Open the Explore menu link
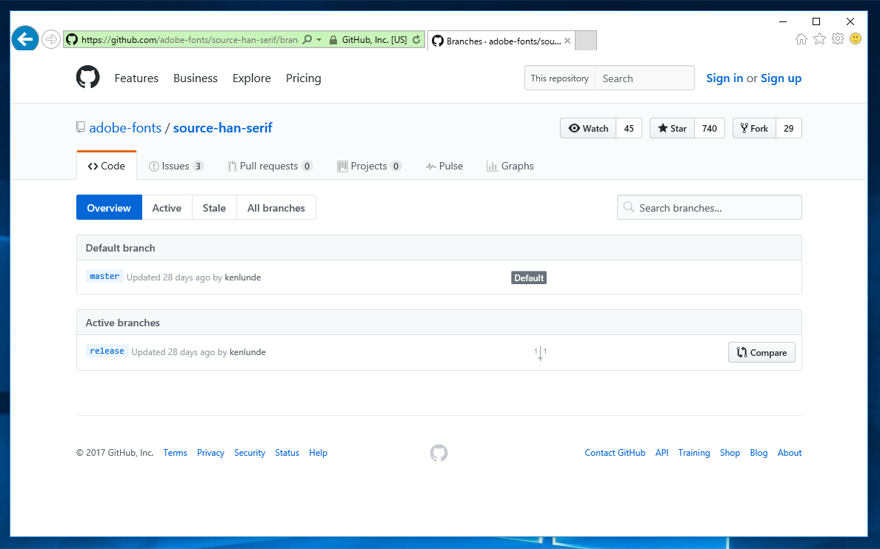Image resolution: width=880 pixels, height=549 pixels. pos(251,78)
